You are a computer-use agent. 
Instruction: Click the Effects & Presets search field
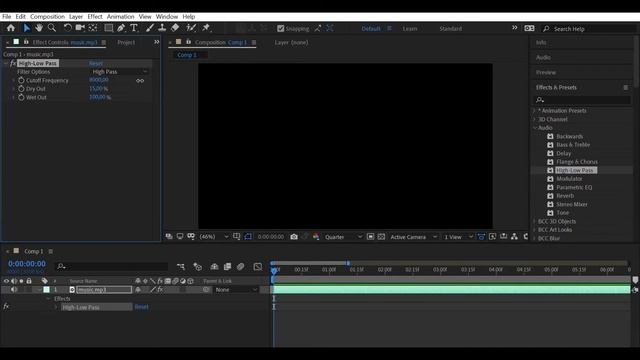tap(582, 100)
